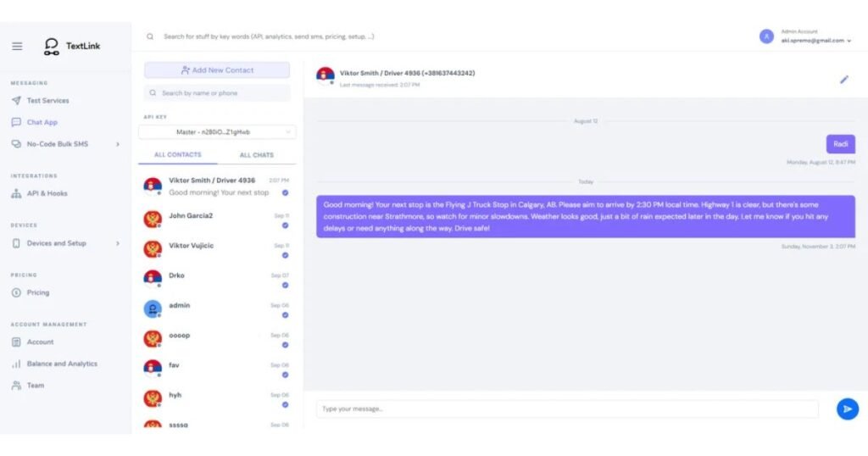This screenshot has height=456, width=868.
Task: Focus the Type your message field
Action: [567, 409]
